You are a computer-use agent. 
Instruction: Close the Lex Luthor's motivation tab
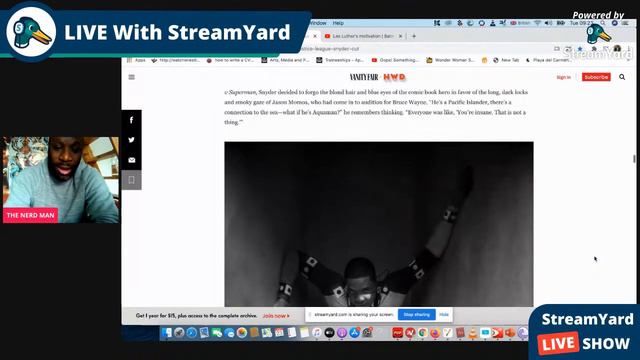pos(400,36)
